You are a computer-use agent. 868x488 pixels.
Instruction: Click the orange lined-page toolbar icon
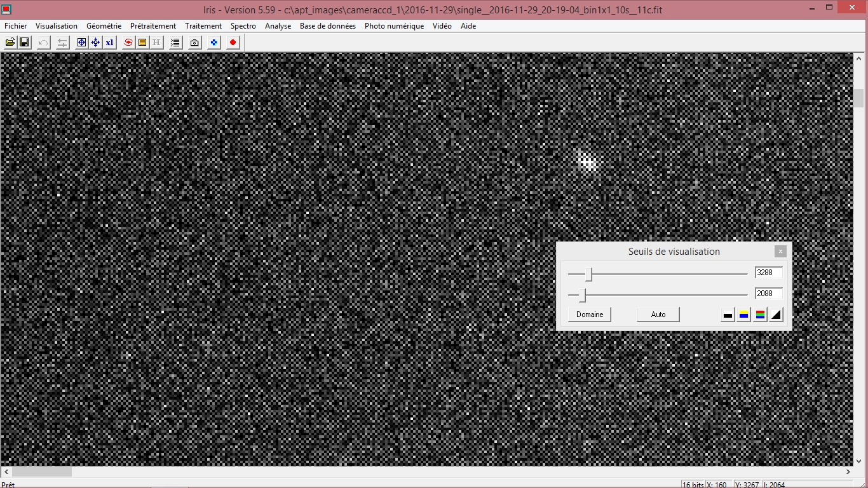coord(142,43)
